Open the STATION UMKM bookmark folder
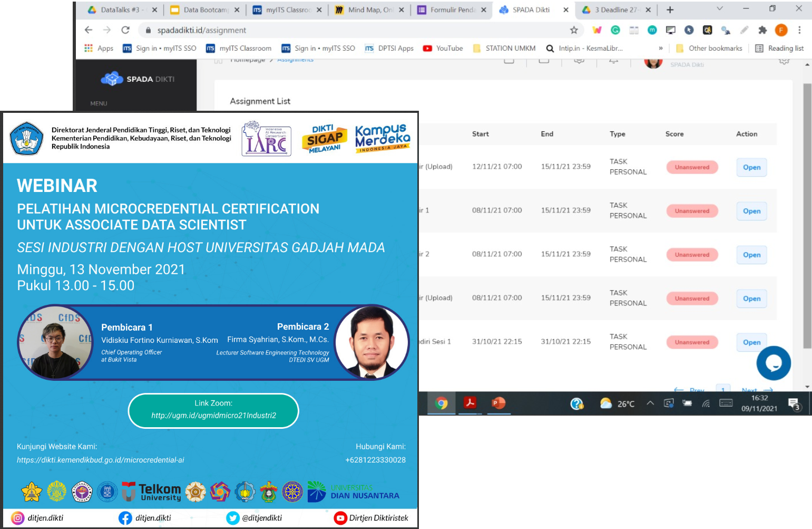 (504, 48)
